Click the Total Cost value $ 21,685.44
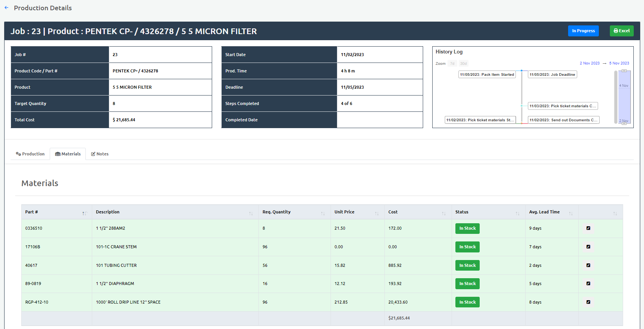644x329 pixels. (x=124, y=120)
